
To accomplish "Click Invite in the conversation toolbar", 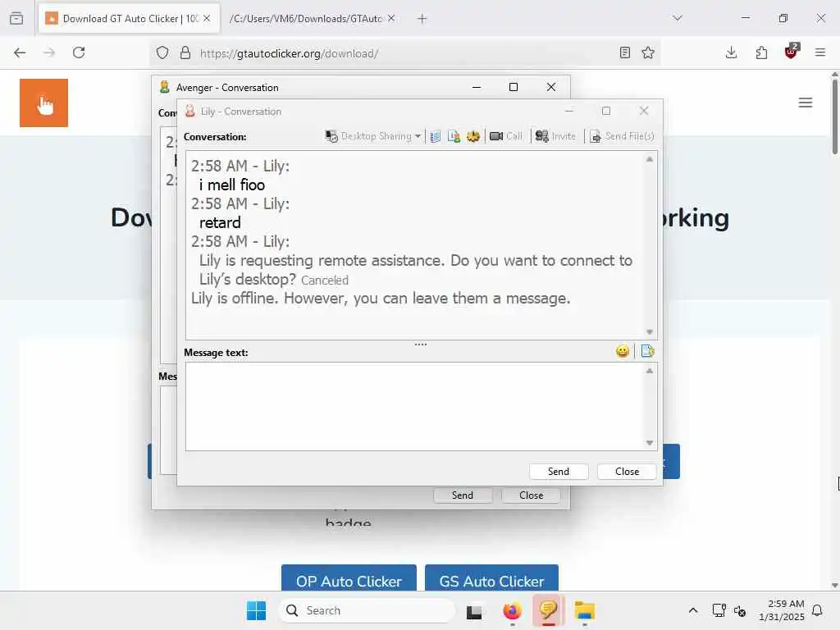I will point(555,136).
